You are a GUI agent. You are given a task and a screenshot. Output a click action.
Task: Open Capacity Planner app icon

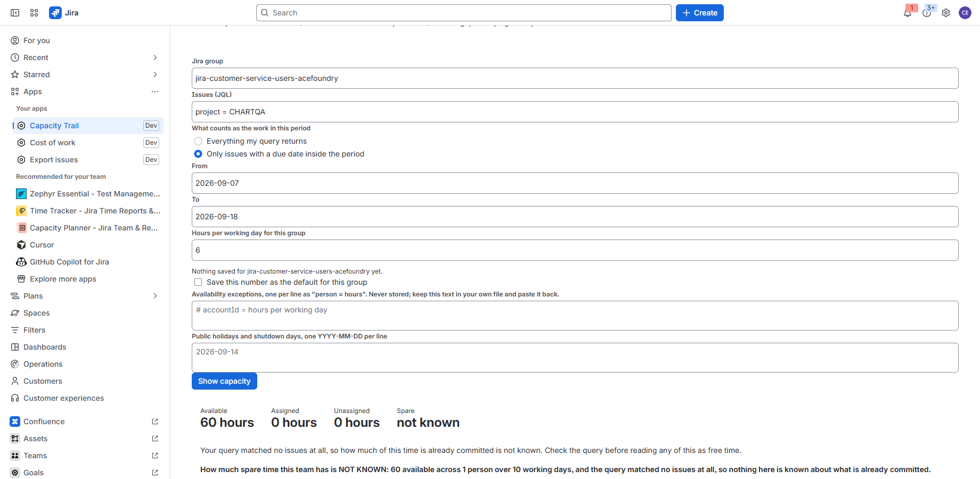point(21,228)
